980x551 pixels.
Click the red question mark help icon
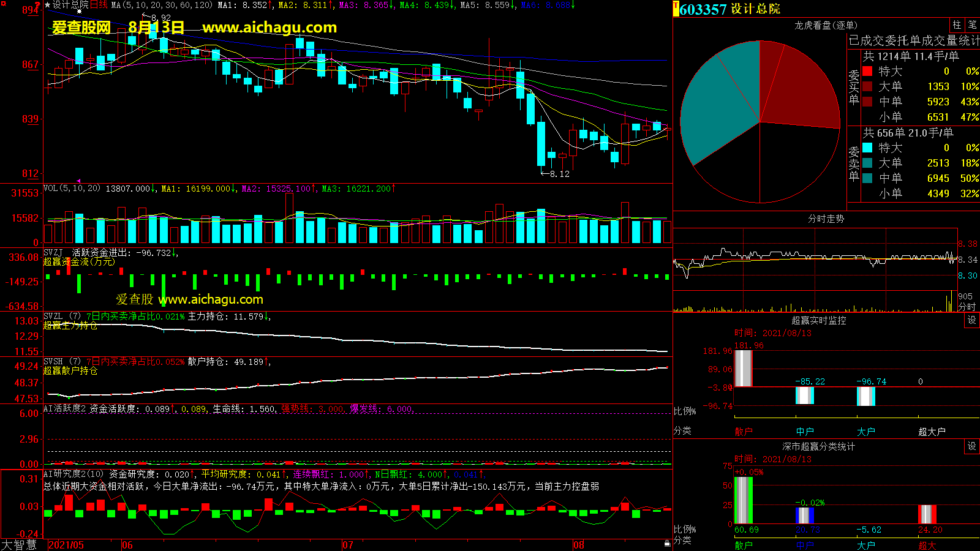(38, 5)
